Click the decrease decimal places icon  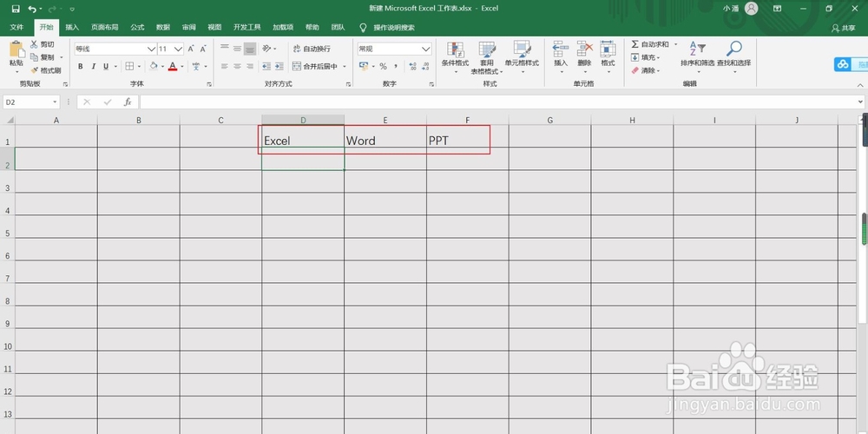[425, 67]
